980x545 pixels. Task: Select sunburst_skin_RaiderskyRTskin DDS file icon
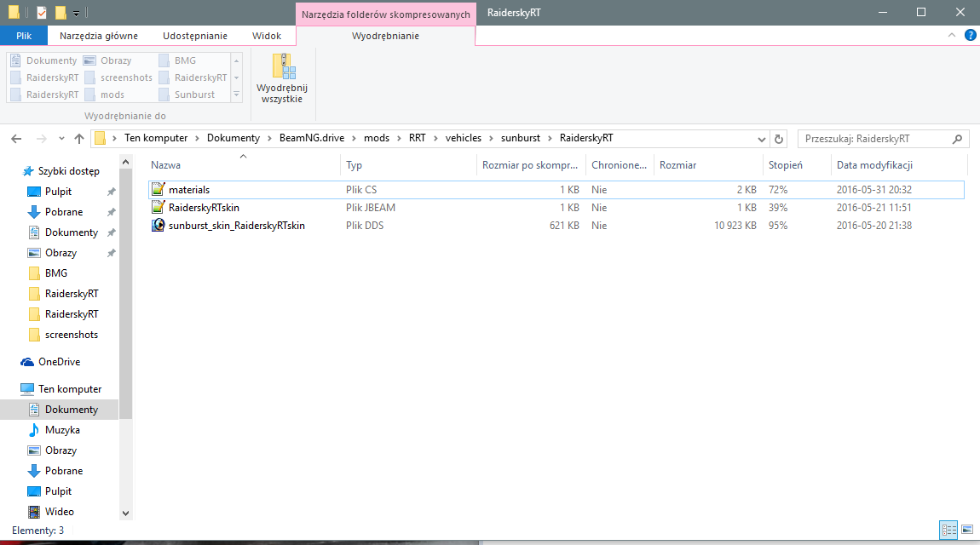pyautogui.click(x=159, y=226)
